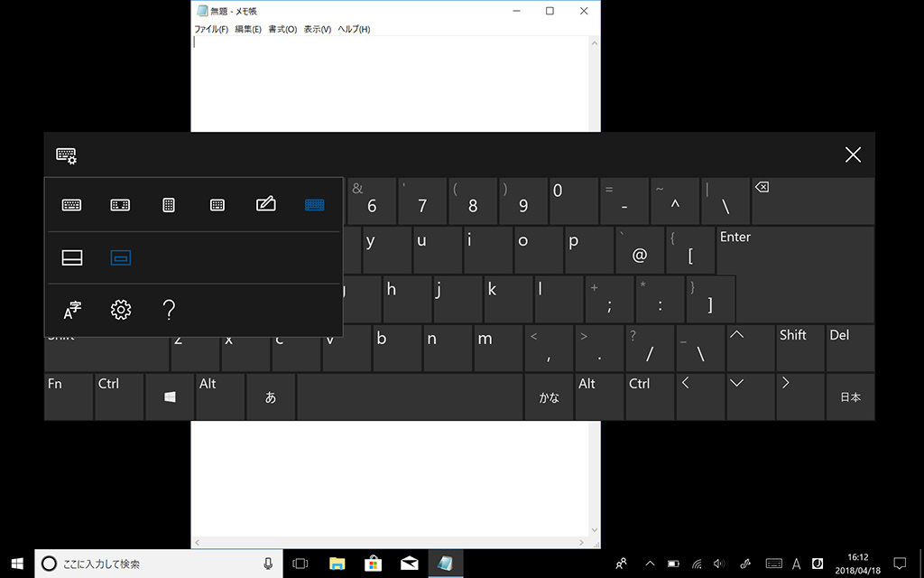Image resolution: width=924 pixels, height=578 pixels.
Task: Toggle the かな kana input key
Action: [550, 397]
